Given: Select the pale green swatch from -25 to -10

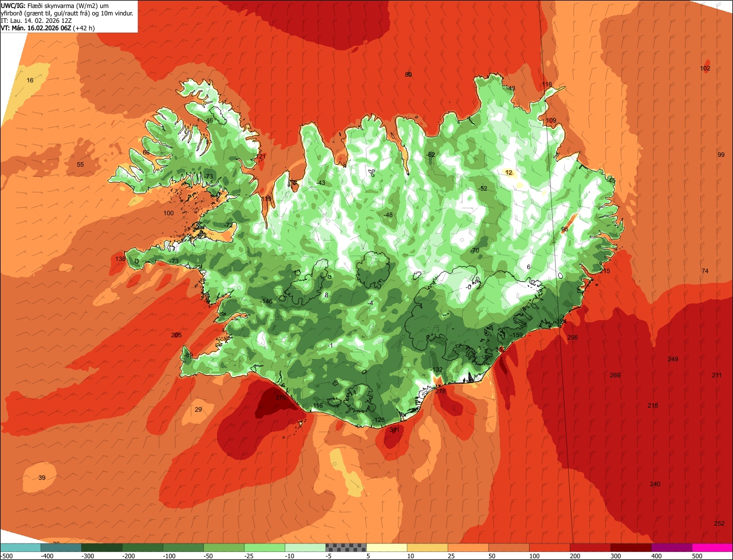Looking at the screenshot, I should [x=305, y=547].
